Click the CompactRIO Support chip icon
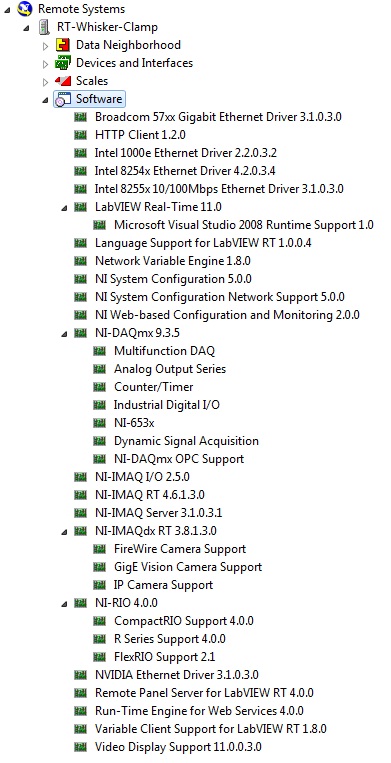Viewport: 391px width, 763px height. pos(100,621)
